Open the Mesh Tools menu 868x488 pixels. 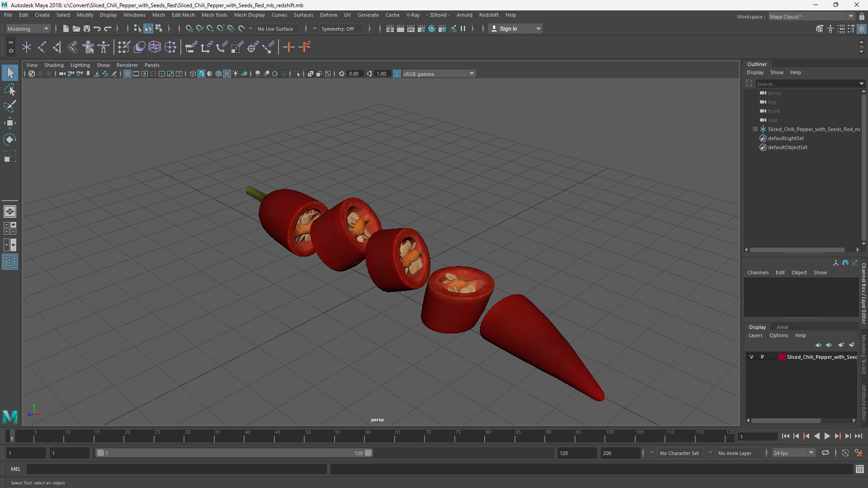coord(214,15)
